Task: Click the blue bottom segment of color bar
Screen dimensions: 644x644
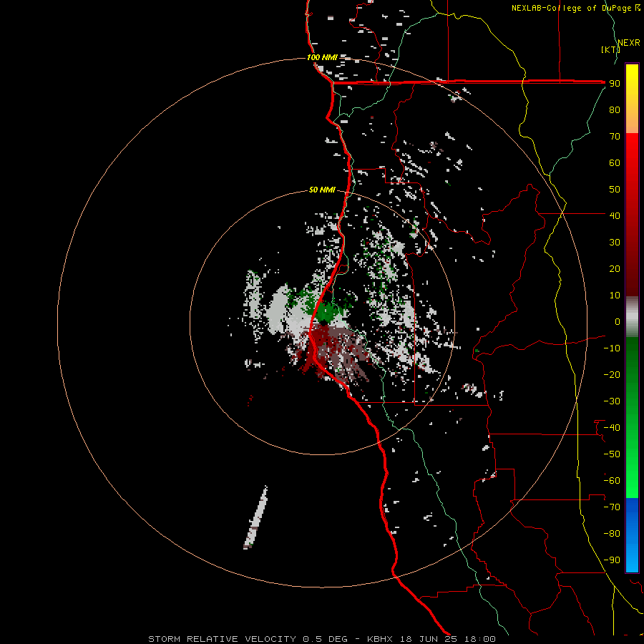Action: pos(632,535)
